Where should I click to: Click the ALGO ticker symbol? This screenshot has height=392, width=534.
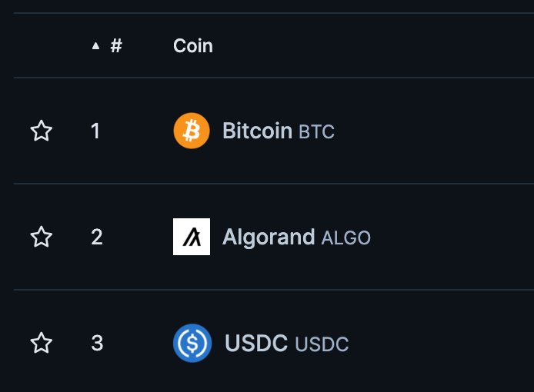345,238
